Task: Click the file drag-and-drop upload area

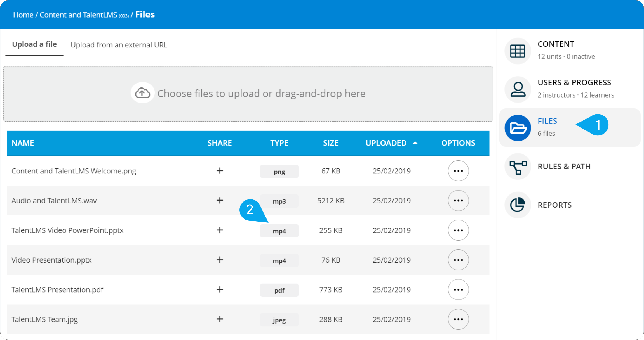Action: tap(248, 94)
